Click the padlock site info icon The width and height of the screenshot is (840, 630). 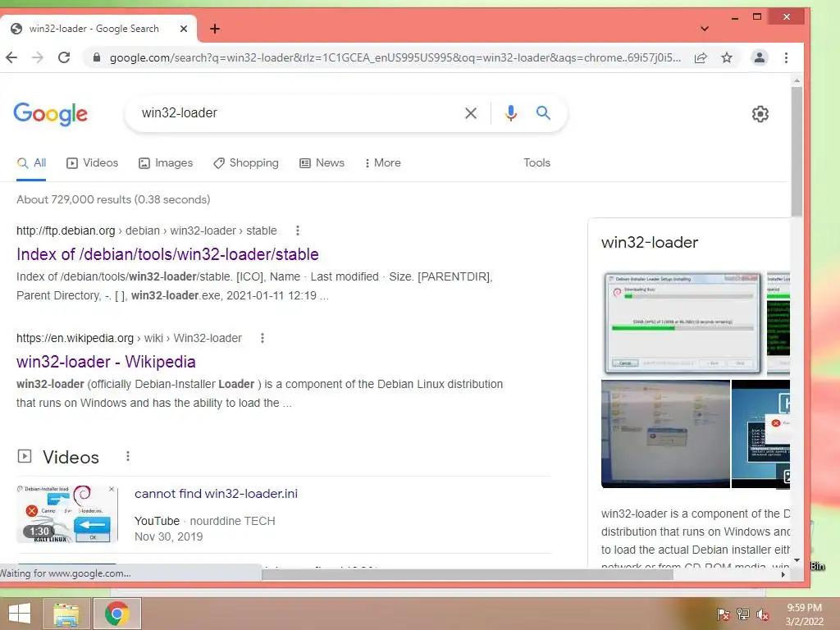click(97, 57)
